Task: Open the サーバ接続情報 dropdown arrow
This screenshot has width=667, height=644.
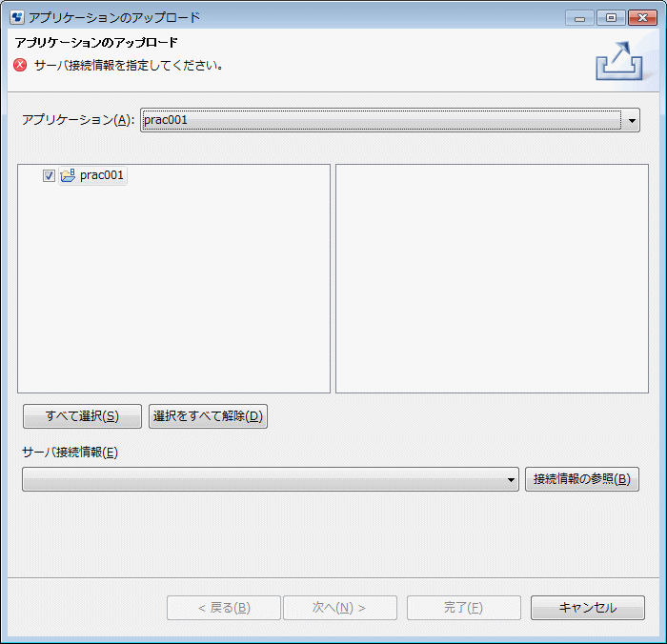Action: (511, 479)
